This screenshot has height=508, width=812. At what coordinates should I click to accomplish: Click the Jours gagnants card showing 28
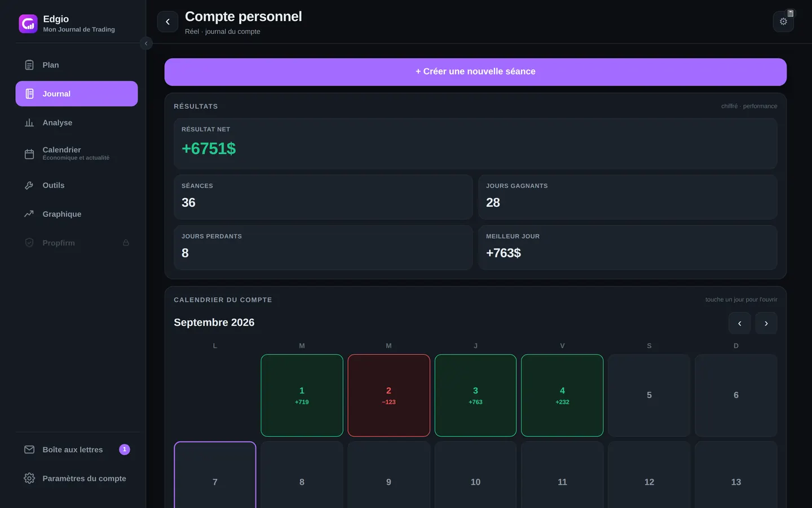tap(628, 197)
